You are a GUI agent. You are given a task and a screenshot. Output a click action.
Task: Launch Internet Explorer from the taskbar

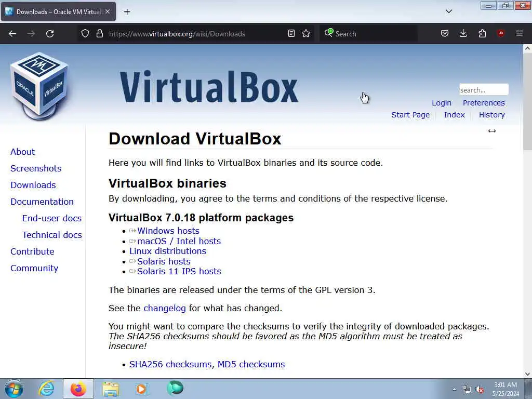(x=46, y=389)
